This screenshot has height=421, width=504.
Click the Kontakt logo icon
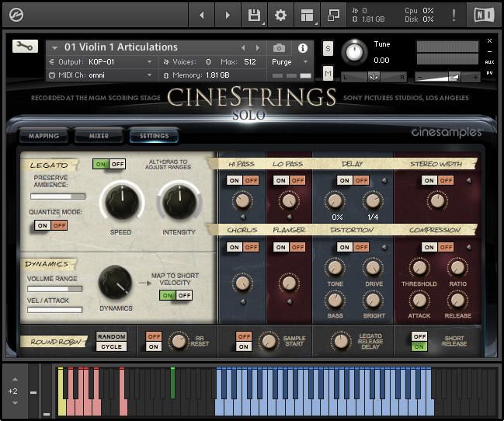point(16,15)
